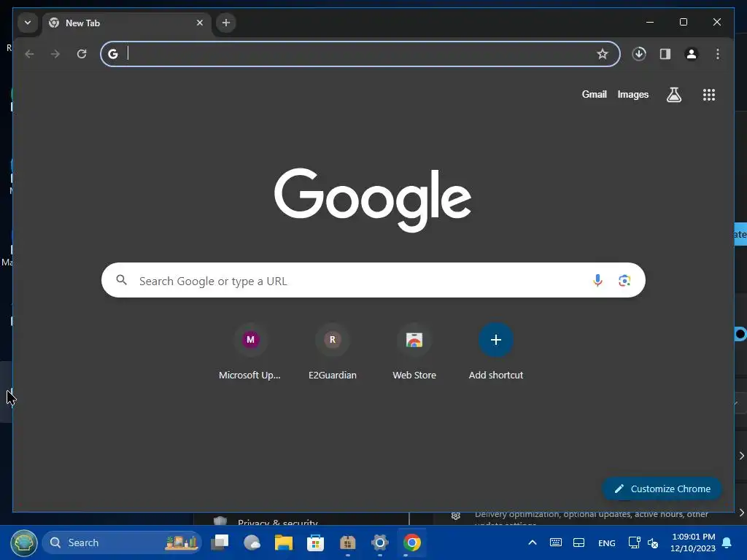Open a new tab with plus button
Screen dimensions: 747x560
(x=226, y=23)
